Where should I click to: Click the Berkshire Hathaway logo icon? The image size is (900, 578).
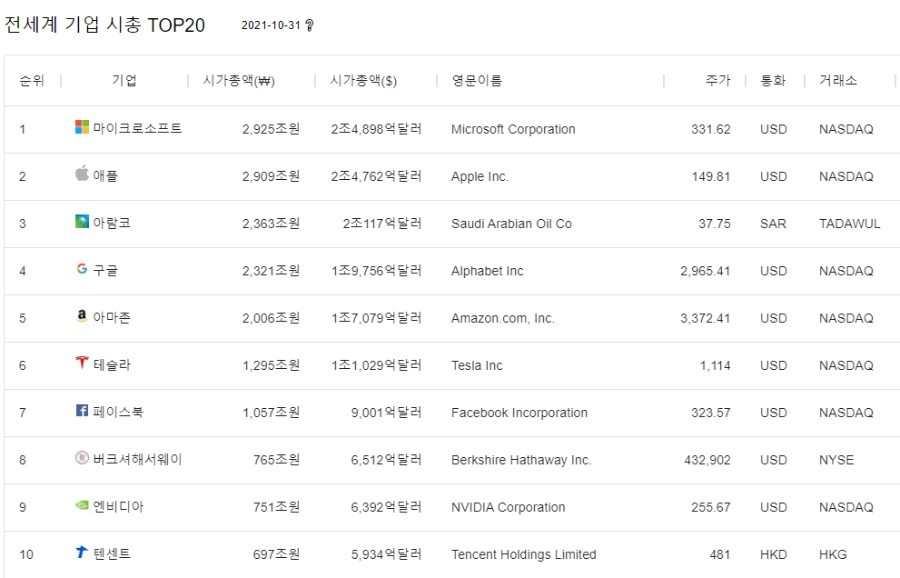pyautogui.click(x=82, y=457)
